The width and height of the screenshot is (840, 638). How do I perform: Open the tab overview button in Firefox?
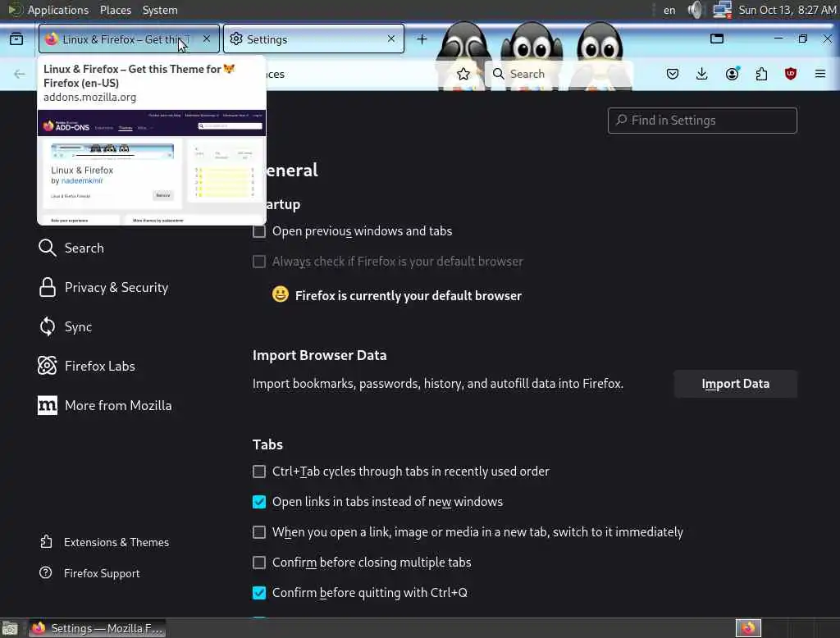[x=16, y=39]
